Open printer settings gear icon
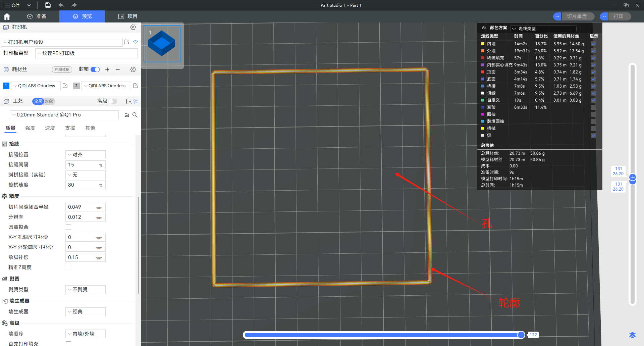The height and width of the screenshot is (346, 644). 133,27
